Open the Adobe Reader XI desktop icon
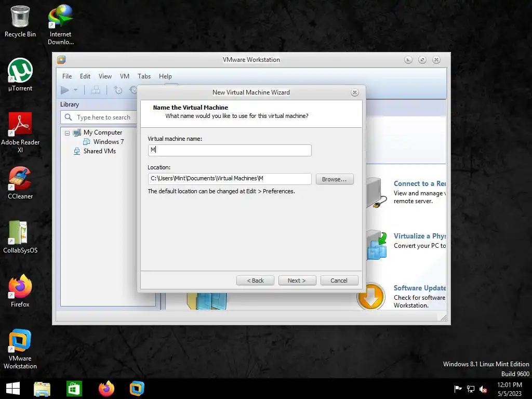 pyautogui.click(x=20, y=132)
